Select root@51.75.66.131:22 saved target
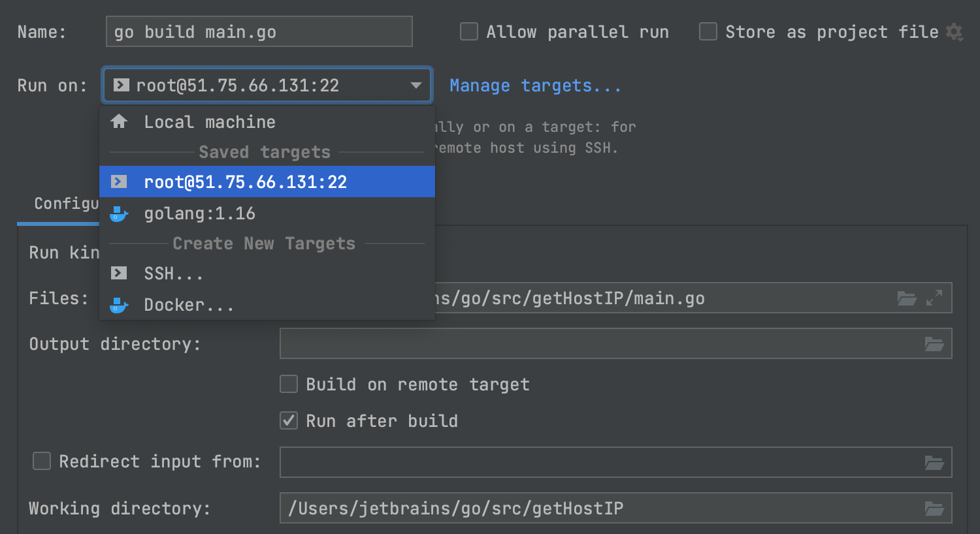The height and width of the screenshot is (534, 980). point(245,181)
